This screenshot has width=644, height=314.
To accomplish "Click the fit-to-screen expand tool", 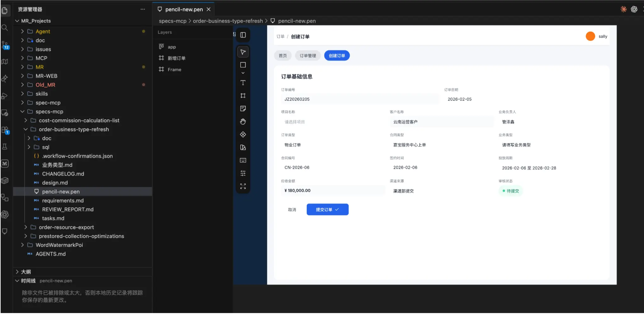I will [243, 186].
